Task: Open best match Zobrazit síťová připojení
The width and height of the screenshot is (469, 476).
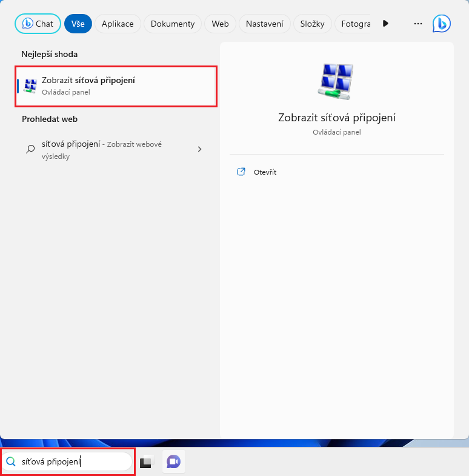Action: click(x=116, y=86)
